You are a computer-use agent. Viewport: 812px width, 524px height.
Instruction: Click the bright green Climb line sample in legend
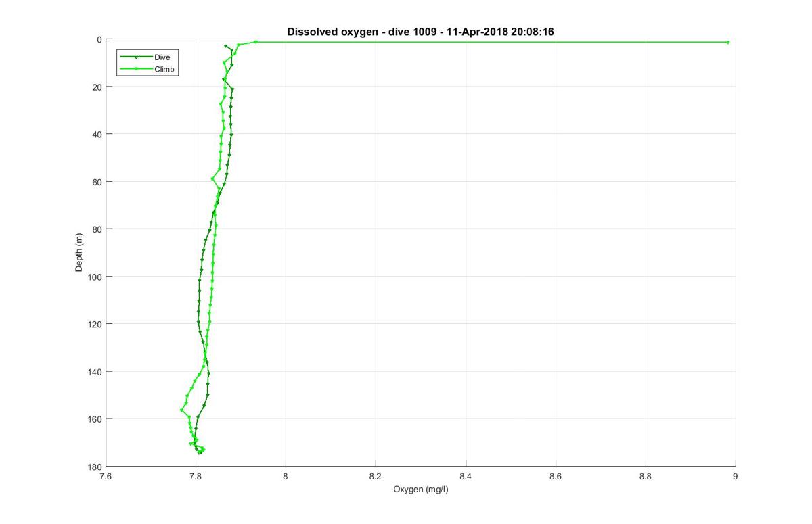click(x=136, y=68)
